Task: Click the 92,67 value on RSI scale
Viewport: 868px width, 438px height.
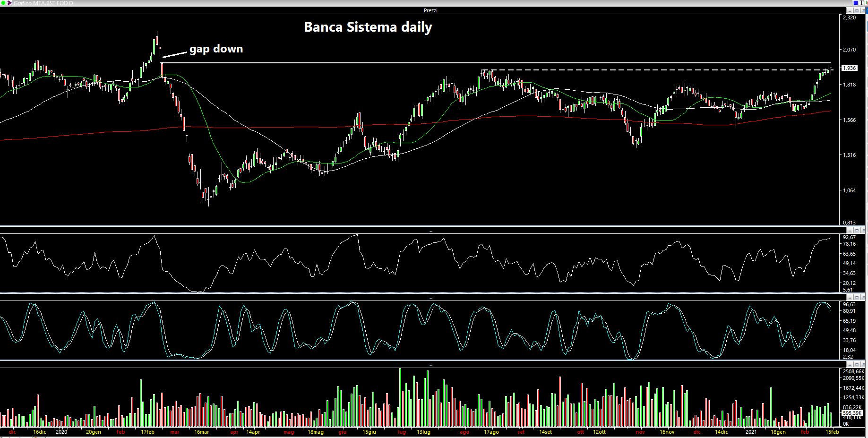Action: (x=849, y=237)
